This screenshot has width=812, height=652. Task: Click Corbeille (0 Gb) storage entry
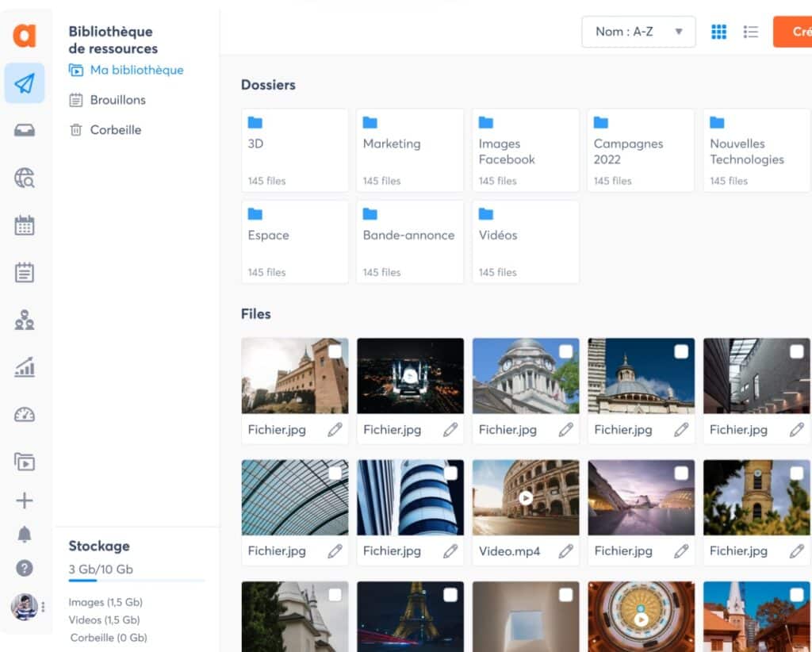[109, 638]
